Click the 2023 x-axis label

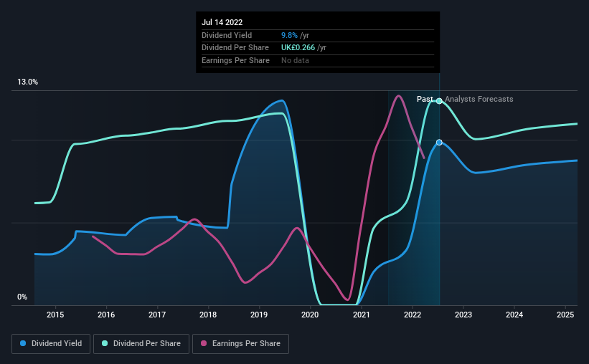click(x=463, y=315)
